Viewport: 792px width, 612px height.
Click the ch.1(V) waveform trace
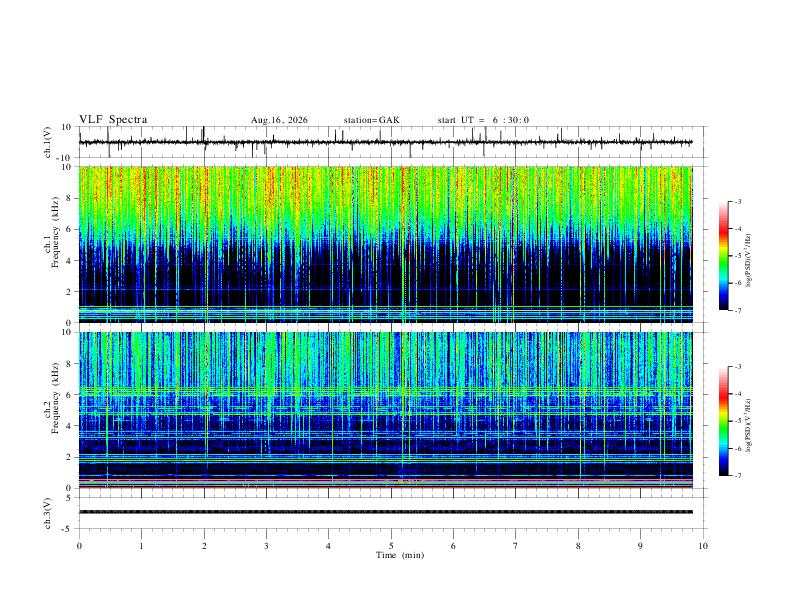[x=385, y=142]
